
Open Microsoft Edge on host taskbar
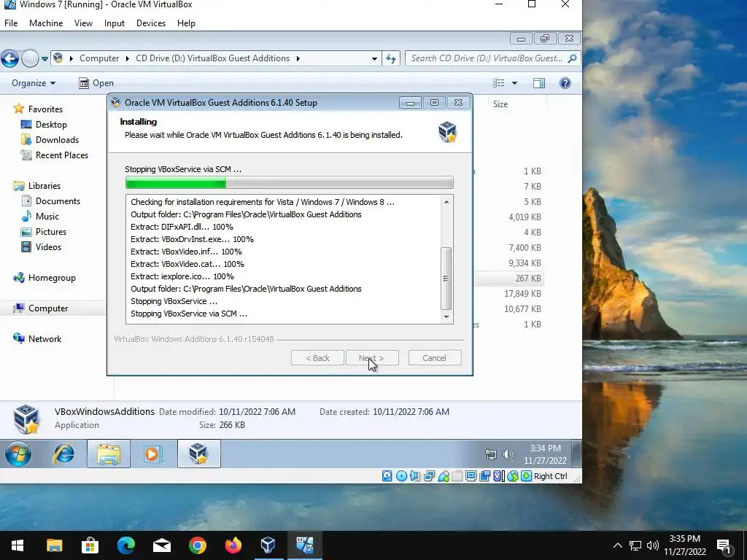click(x=125, y=545)
